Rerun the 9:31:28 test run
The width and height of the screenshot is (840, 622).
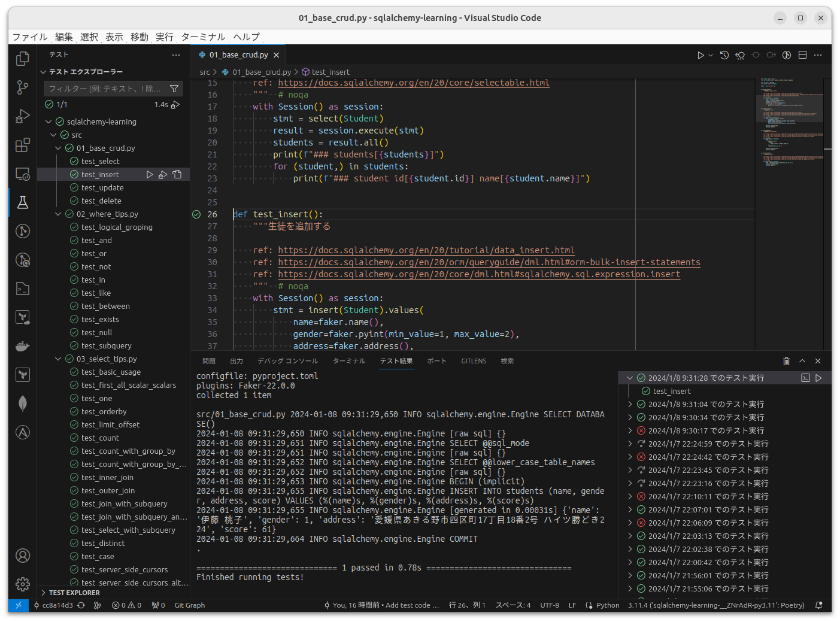[818, 378]
